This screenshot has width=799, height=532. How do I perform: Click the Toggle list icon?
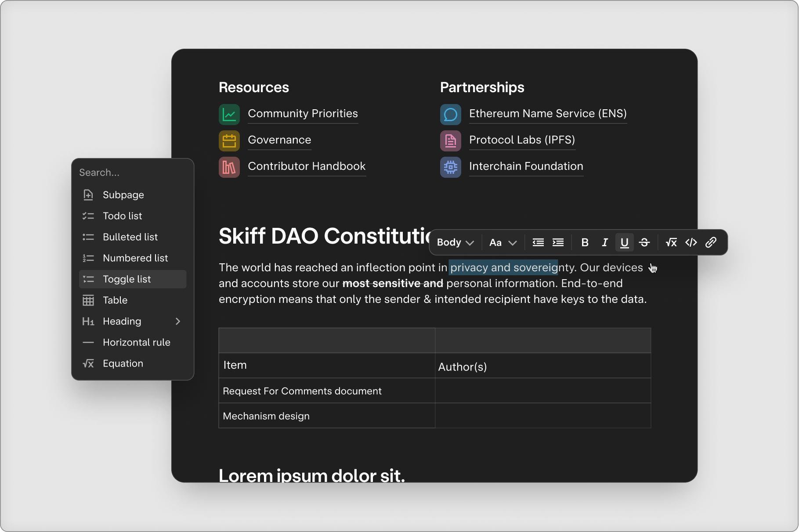[x=88, y=279]
